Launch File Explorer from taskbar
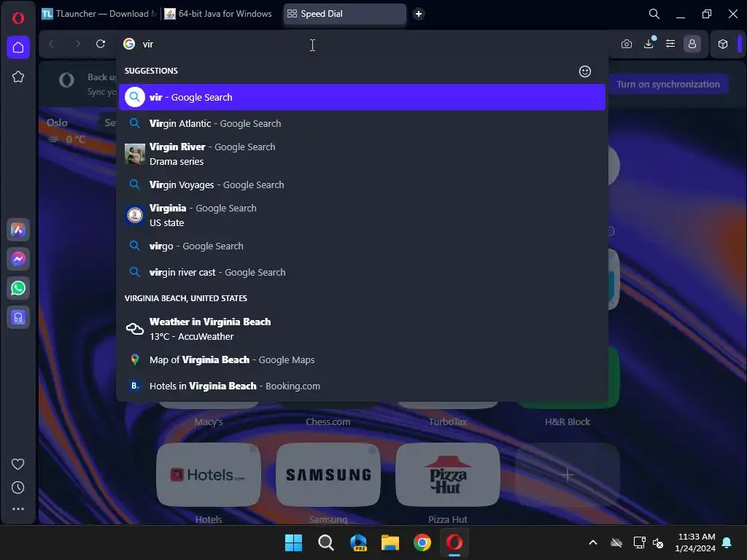The image size is (747, 560). (390, 542)
